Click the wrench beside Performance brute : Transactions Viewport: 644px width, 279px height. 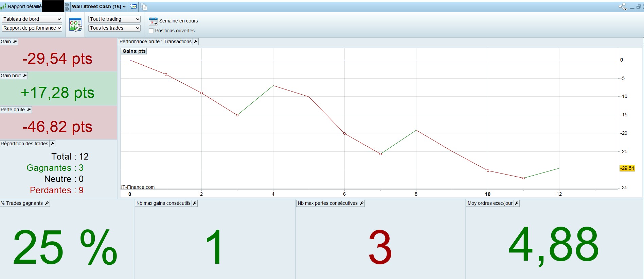[196, 42]
